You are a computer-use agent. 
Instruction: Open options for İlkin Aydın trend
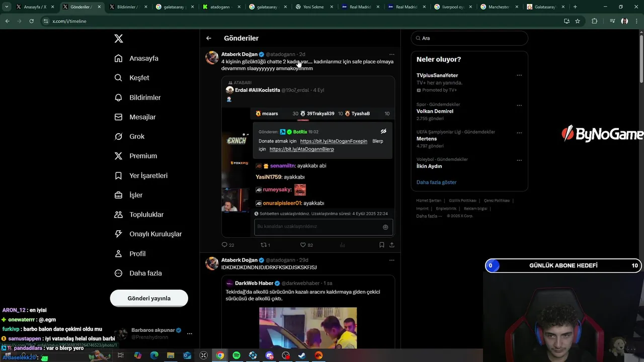(x=519, y=160)
